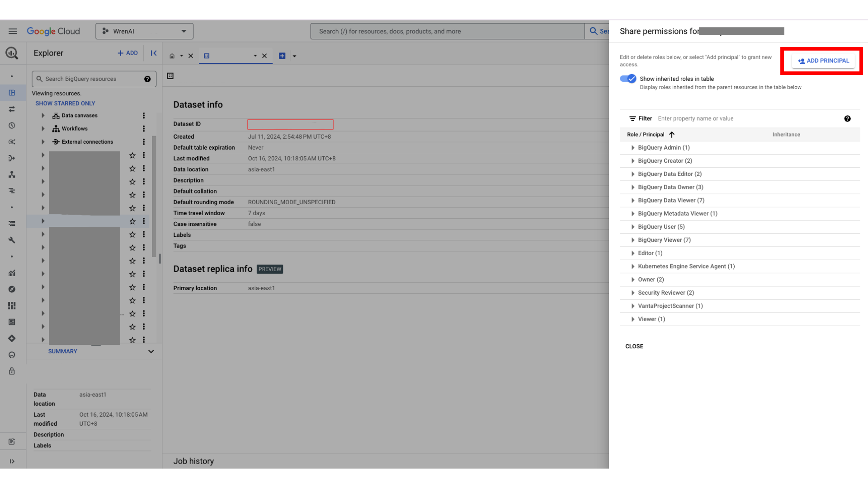Open more actions for Workflows
Viewport: 868px width, 488px height.
(x=144, y=129)
